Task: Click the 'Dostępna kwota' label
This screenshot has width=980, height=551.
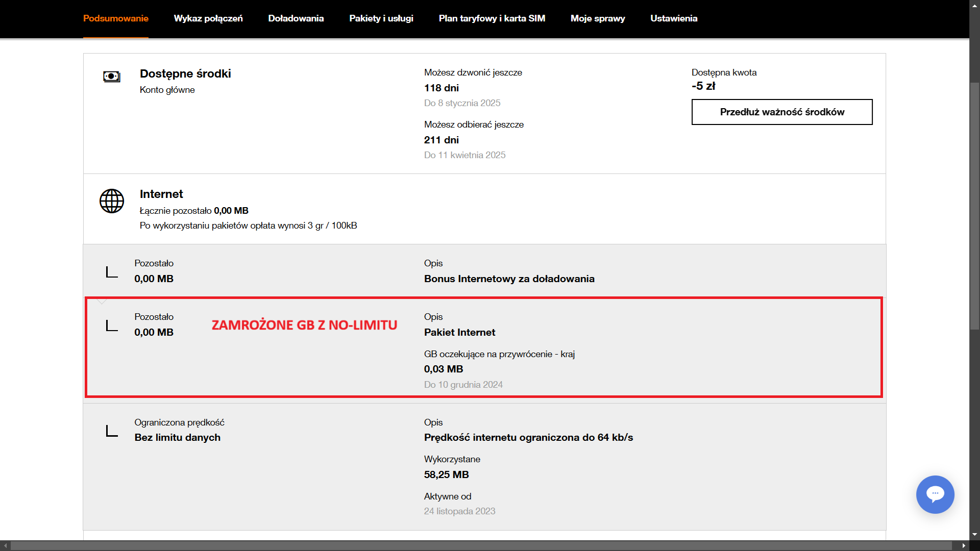Action: pyautogui.click(x=724, y=72)
